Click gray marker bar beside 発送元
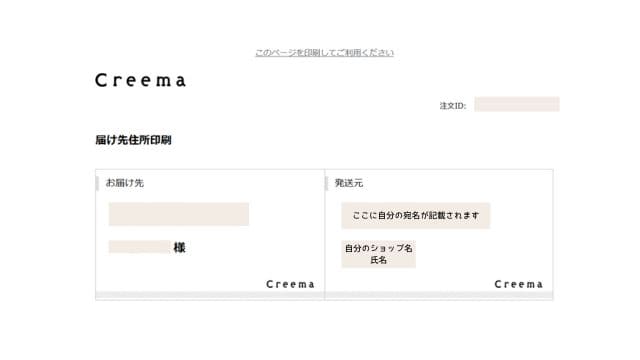Image resolution: width=640 pixels, height=360 pixels. (327, 183)
